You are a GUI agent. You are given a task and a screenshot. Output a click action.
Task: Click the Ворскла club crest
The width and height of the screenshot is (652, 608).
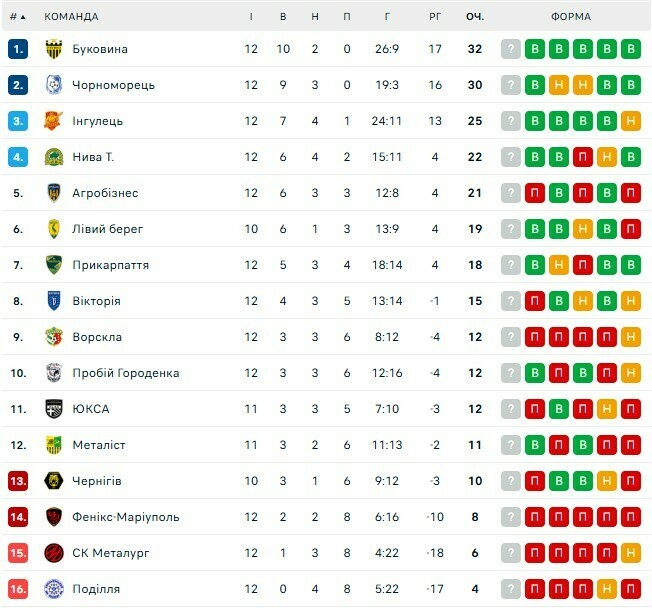pos(54,337)
